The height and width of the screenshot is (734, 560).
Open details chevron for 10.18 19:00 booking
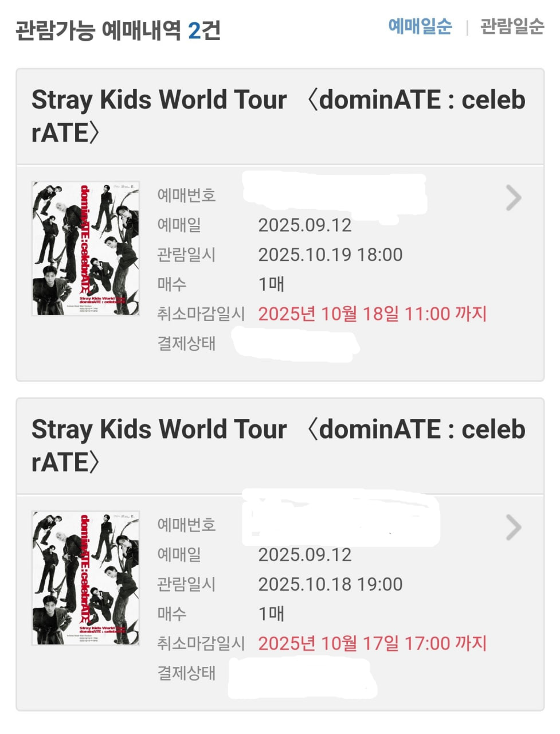[x=514, y=528]
